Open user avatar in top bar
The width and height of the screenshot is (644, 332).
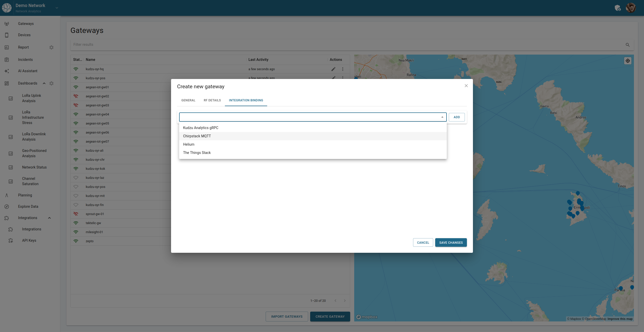click(631, 8)
